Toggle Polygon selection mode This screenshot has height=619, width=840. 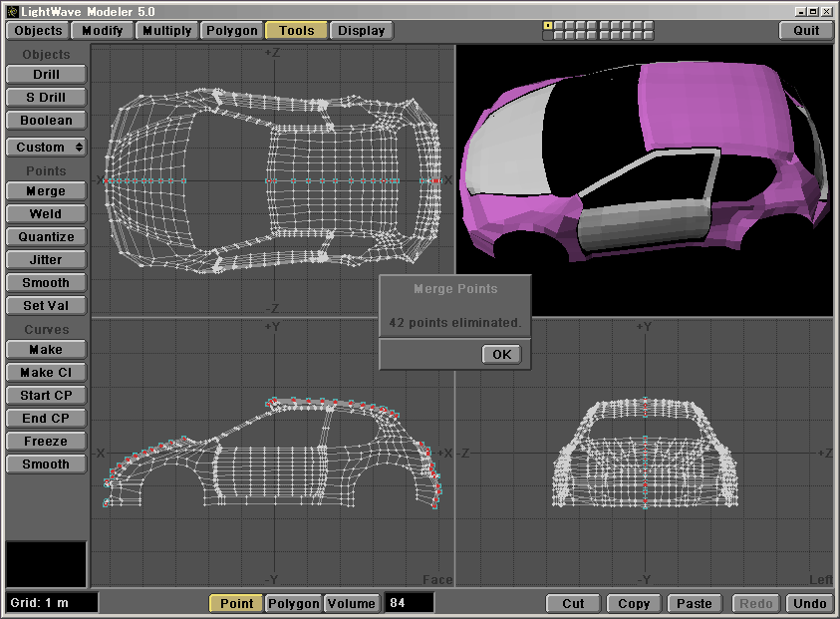click(293, 603)
